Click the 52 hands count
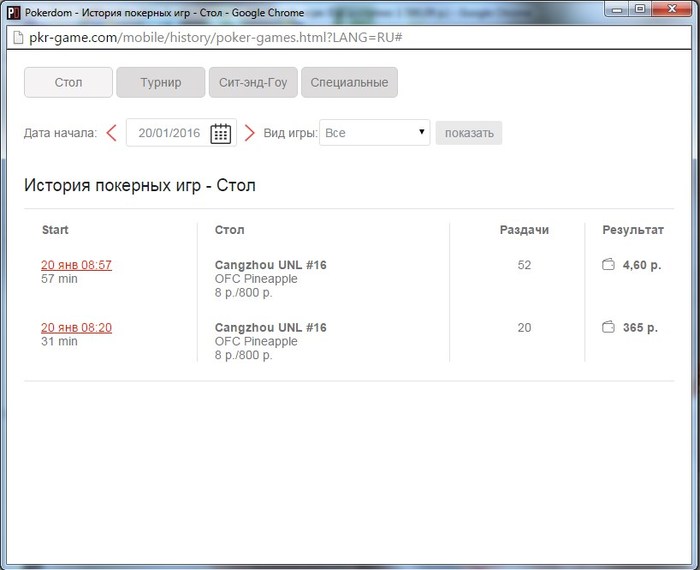 coord(524,265)
